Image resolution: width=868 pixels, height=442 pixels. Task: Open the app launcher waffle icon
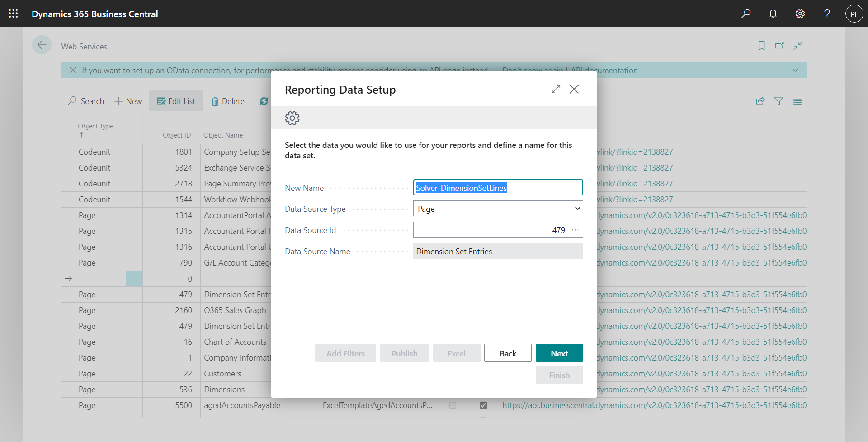14,14
